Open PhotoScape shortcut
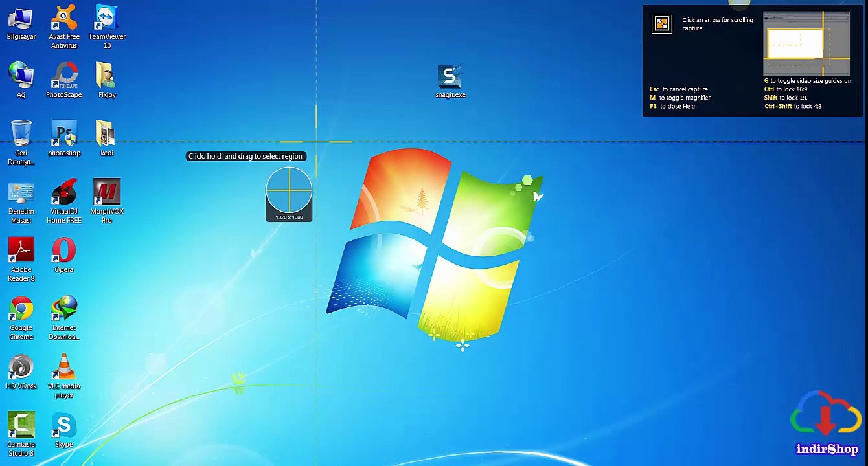The width and height of the screenshot is (868, 466). [64, 80]
